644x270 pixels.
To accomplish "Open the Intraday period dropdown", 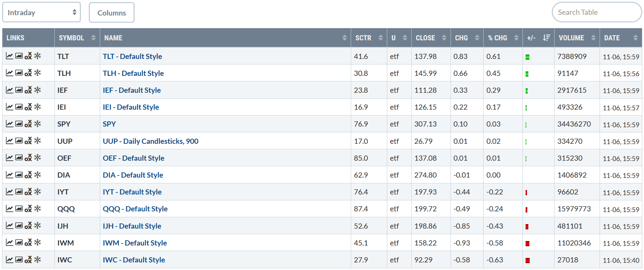I will pos(41,12).
